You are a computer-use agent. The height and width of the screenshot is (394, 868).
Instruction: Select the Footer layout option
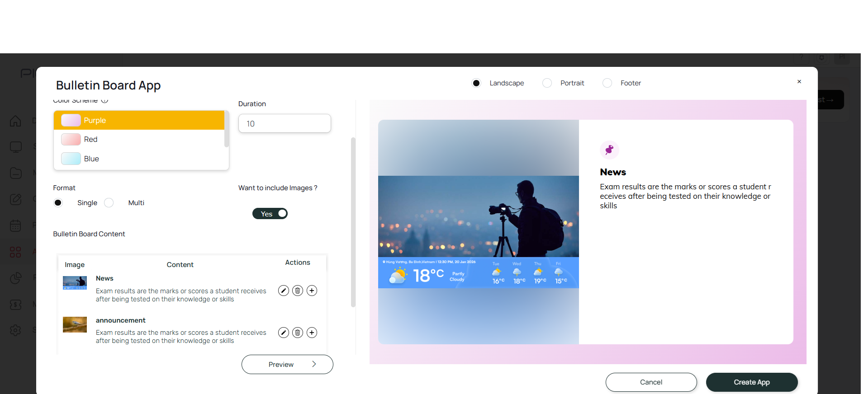tap(607, 83)
